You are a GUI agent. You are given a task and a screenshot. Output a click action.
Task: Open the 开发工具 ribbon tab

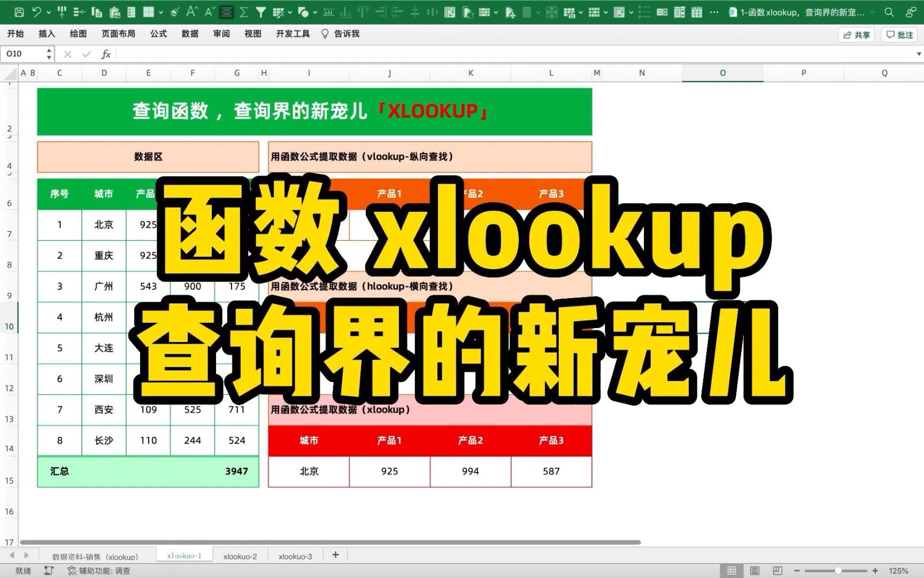click(292, 34)
